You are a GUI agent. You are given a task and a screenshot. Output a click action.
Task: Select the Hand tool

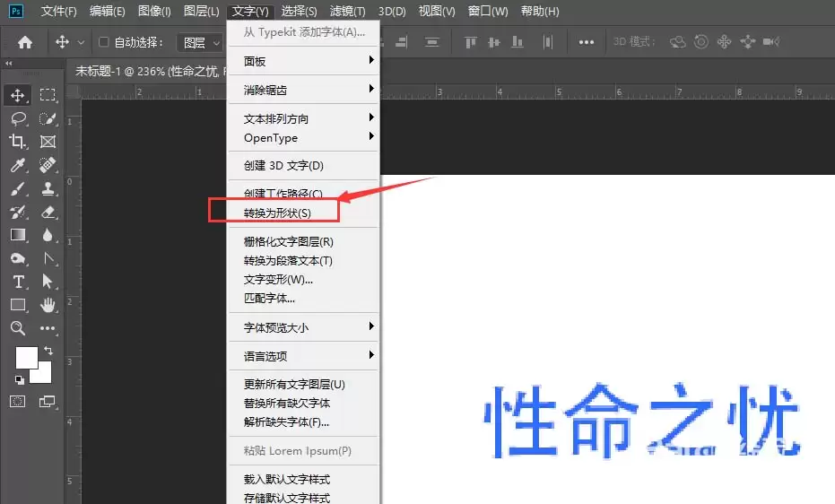click(x=48, y=305)
